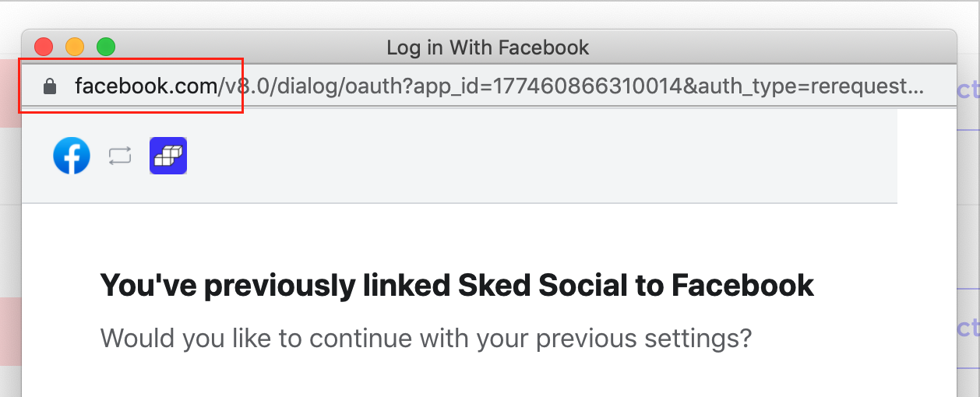Image resolution: width=980 pixels, height=397 pixels.
Task: Click the facebook.com domain in the URL
Action: [x=146, y=86]
